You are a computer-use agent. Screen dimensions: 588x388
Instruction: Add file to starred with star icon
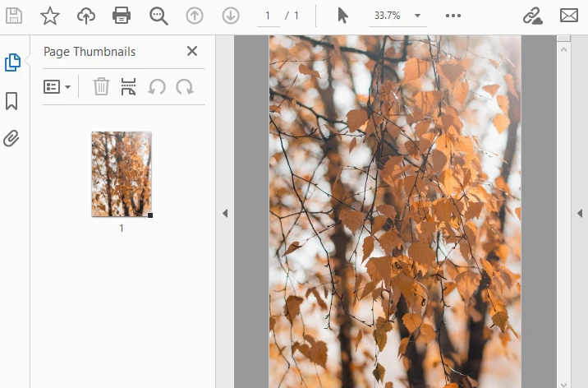click(x=50, y=16)
